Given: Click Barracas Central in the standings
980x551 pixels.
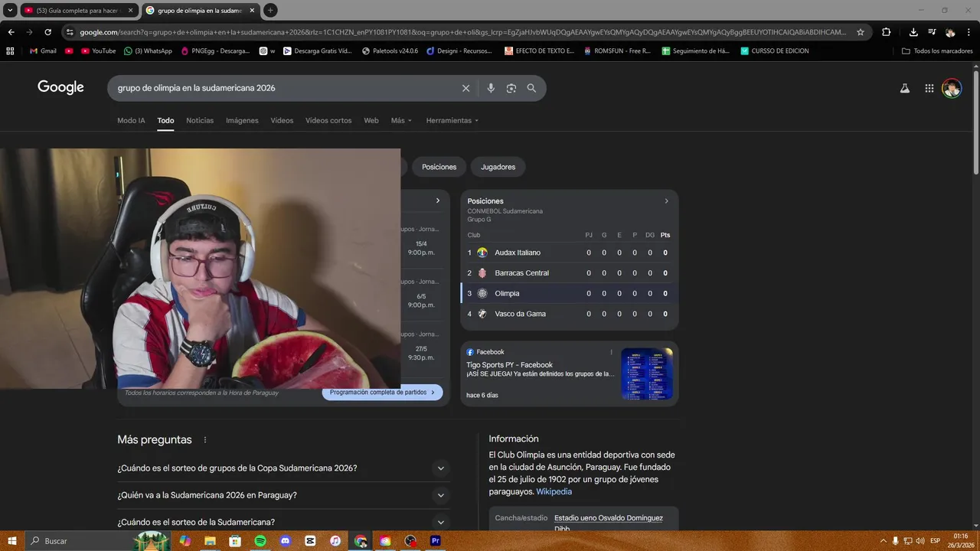Looking at the screenshot, I should click(569, 273).
